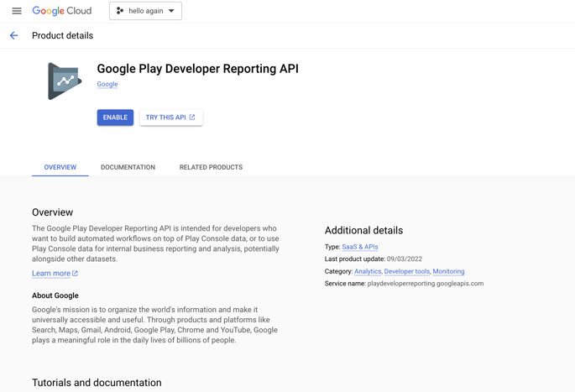575x392 pixels.
Task: Click the Google Cloud logo
Action: [61, 11]
